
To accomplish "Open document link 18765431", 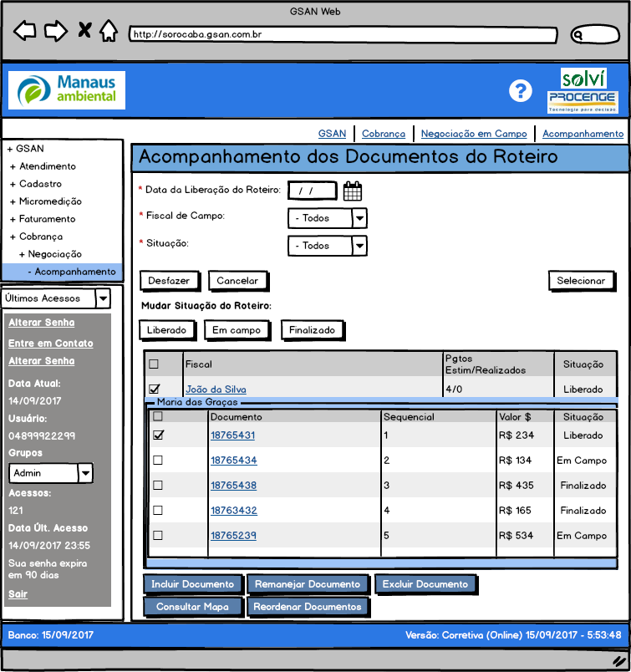I will pyautogui.click(x=233, y=435).
